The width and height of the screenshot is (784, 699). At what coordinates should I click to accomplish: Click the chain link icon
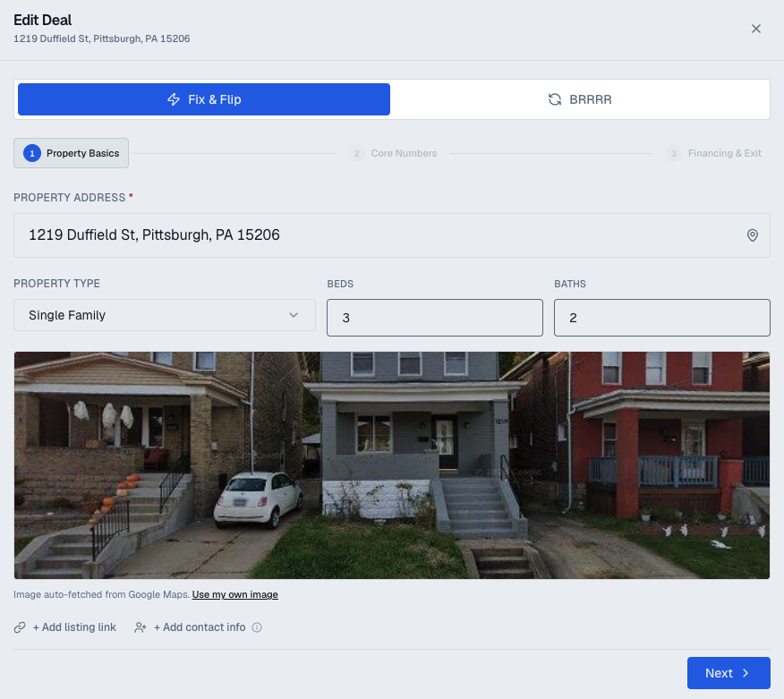tap(20, 627)
